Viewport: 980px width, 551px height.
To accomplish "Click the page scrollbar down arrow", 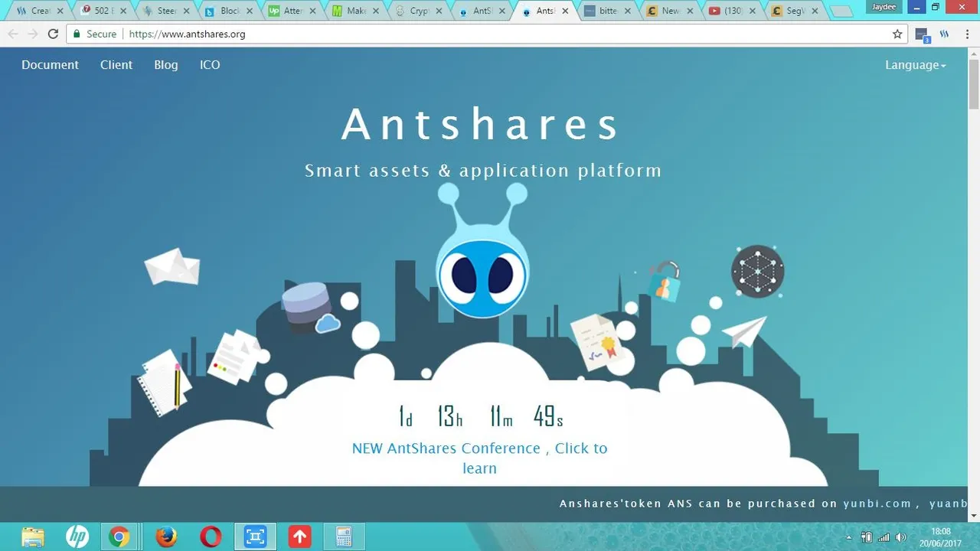I will [974, 517].
